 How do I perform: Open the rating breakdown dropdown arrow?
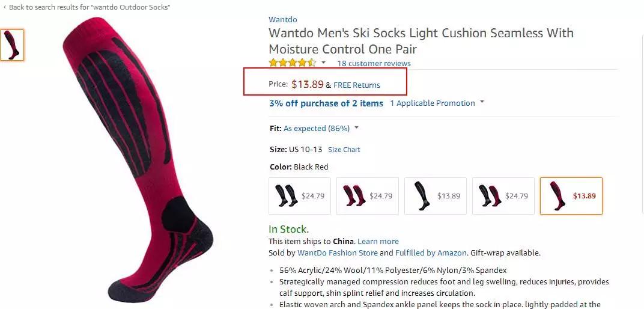click(x=323, y=63)
